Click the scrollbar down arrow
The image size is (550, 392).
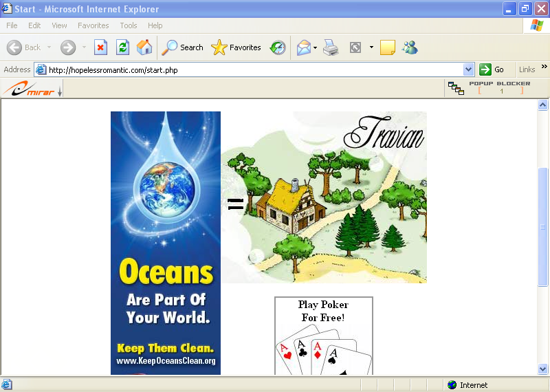(x=542, y=369)
